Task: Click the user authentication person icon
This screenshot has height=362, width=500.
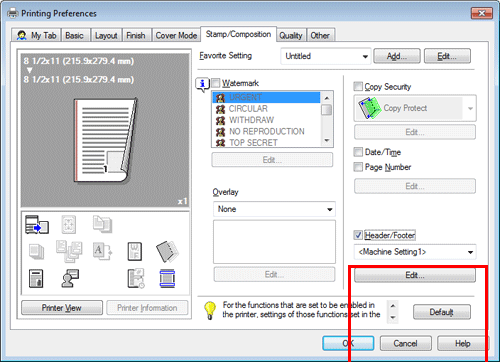Action: [x=70, y=278]
